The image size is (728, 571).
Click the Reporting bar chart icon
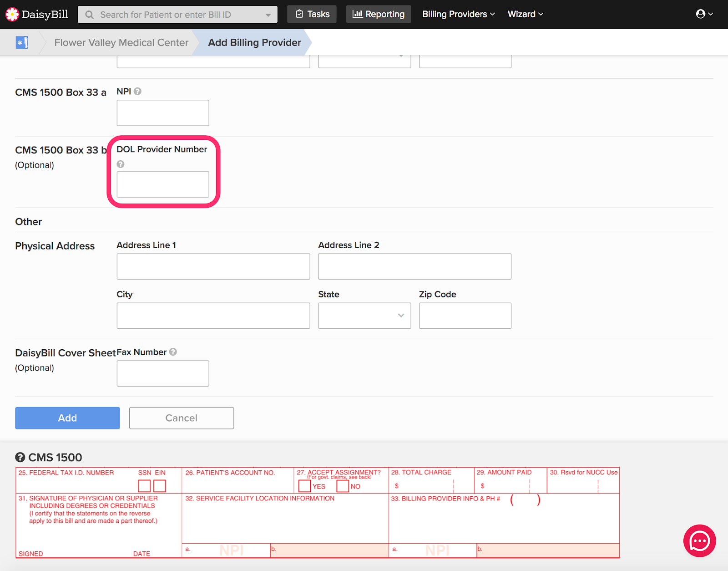point(358,14)
